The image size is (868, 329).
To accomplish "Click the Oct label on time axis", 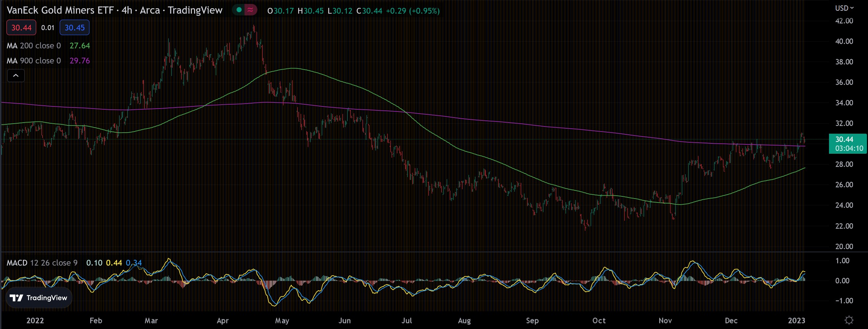I will coord(599,320).
